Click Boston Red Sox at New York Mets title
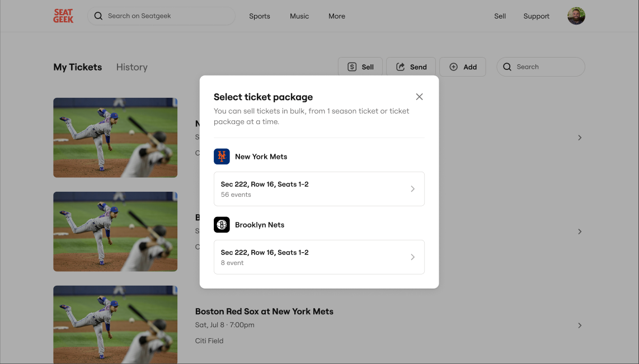639x364 pixels. [264, 311]
